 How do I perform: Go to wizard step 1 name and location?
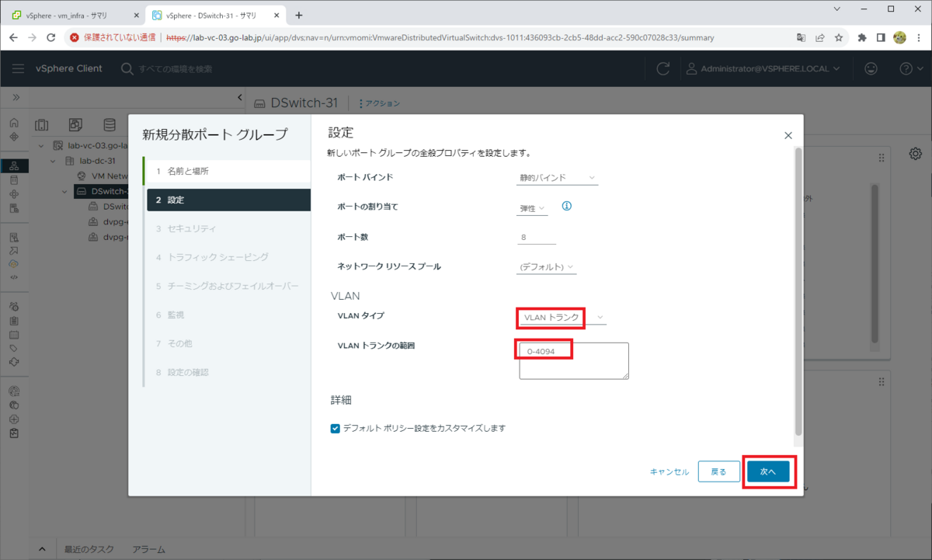pos(227,171)
